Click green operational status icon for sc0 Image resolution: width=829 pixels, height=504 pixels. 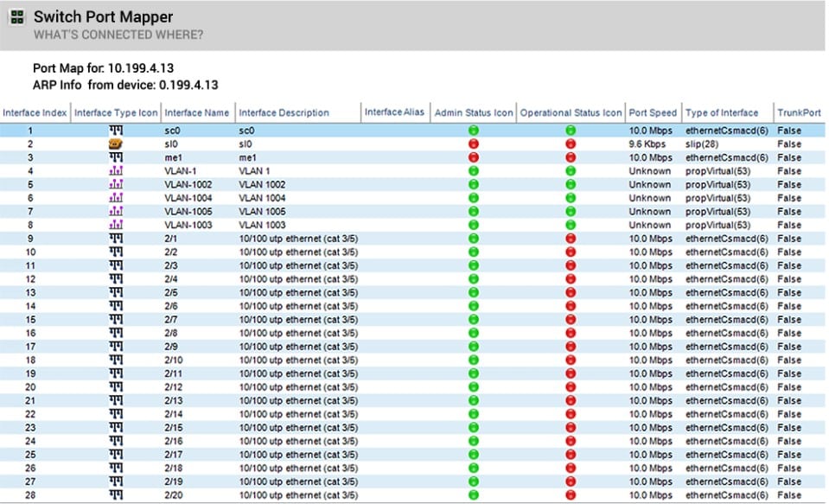pos(571,130)
